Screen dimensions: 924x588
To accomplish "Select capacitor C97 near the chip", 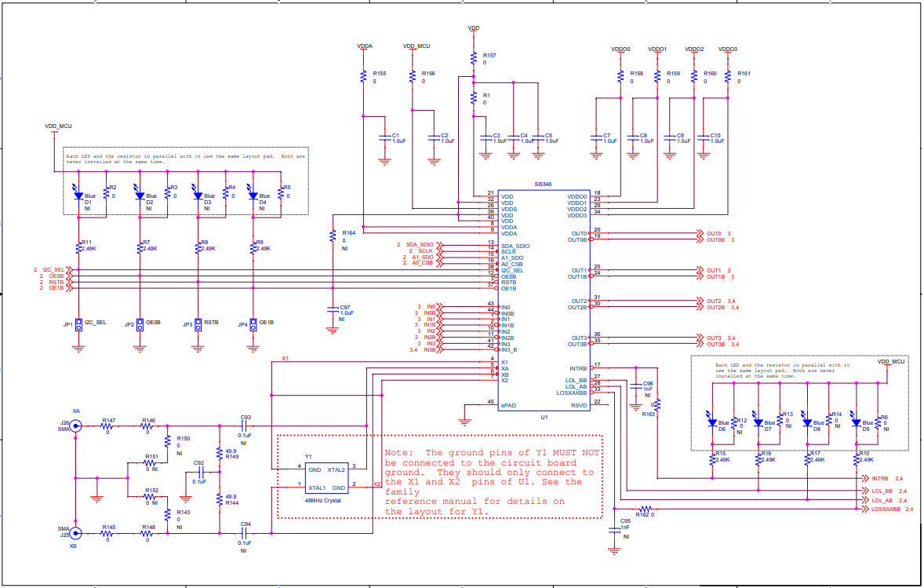I will click(333, 310).
